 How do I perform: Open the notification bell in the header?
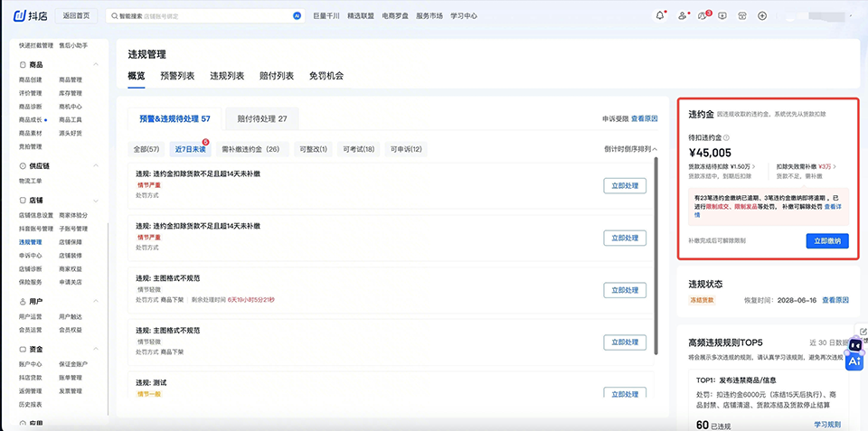pyautogui.click(x=659, y=15)
